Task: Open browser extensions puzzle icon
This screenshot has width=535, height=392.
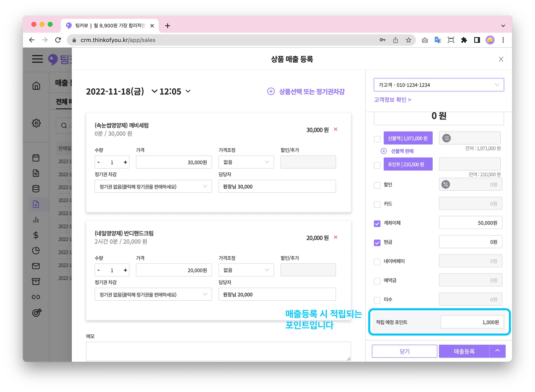Action: click(x=464, y=40)
